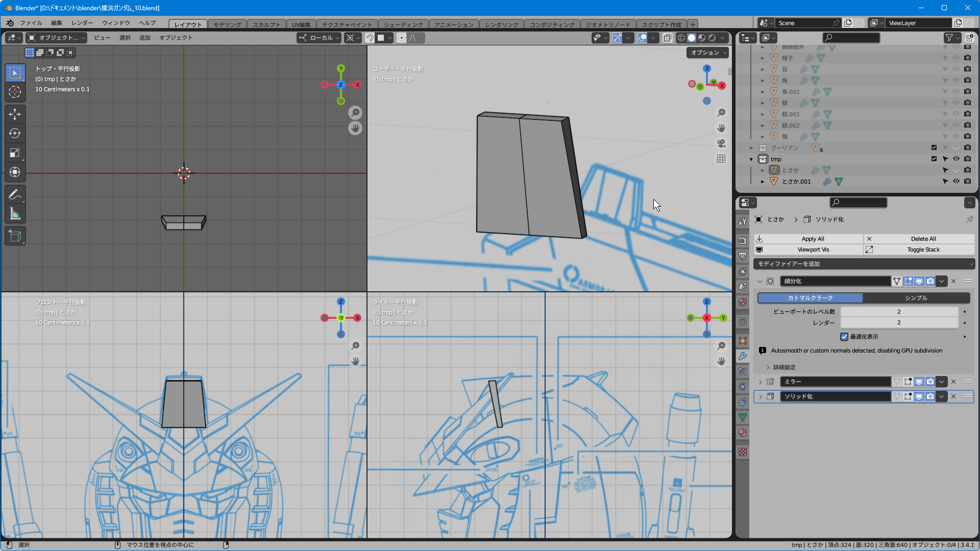
Task: Open Material properties tab
Action: click(x=743, y=433)
